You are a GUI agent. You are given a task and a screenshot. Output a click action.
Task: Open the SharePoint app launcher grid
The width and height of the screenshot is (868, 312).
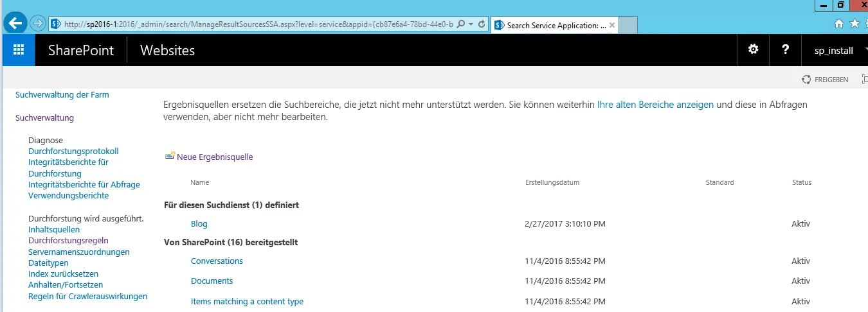(x=19, y=50)
